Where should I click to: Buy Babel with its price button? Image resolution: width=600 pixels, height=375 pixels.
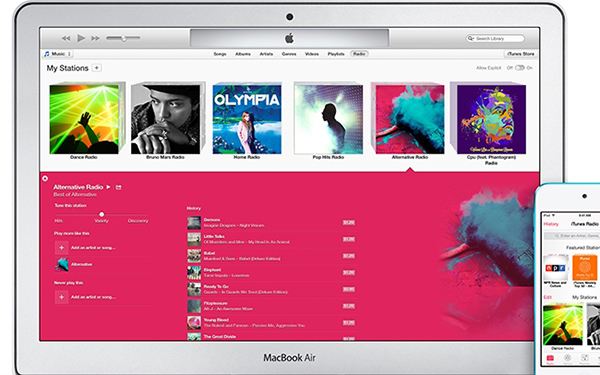click(x=349, y=256)
